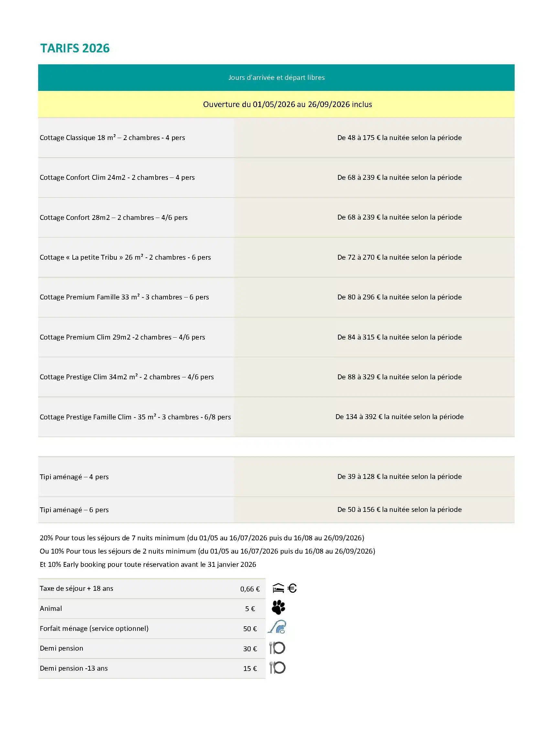
Task: Click the plate icon beside Demi pension -13 ans
Action: pos(277,668)
